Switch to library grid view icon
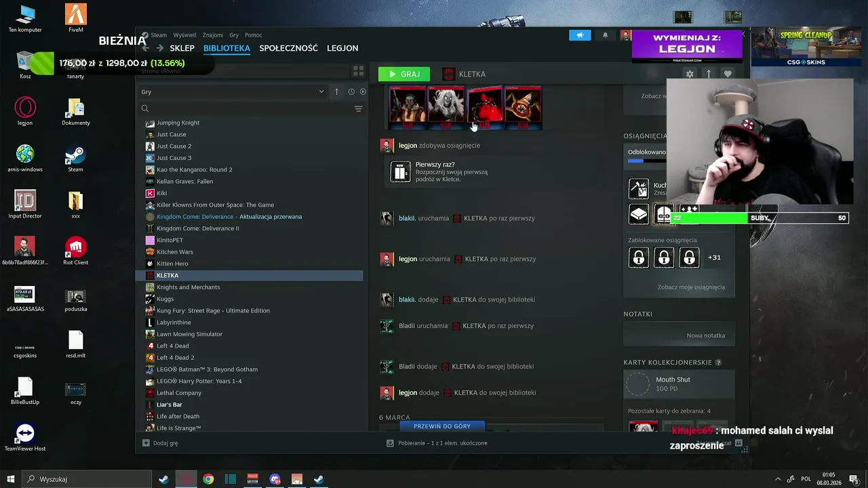 coord(358,70)
